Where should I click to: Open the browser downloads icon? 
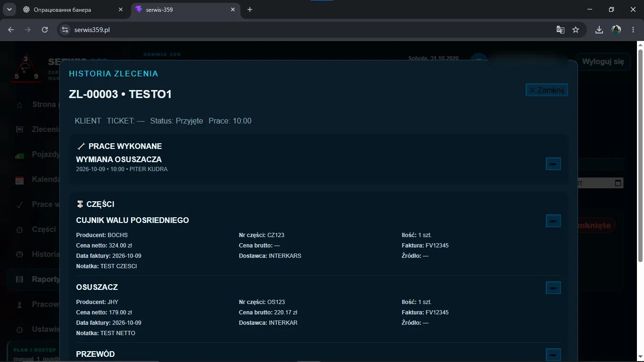point(599,30)
